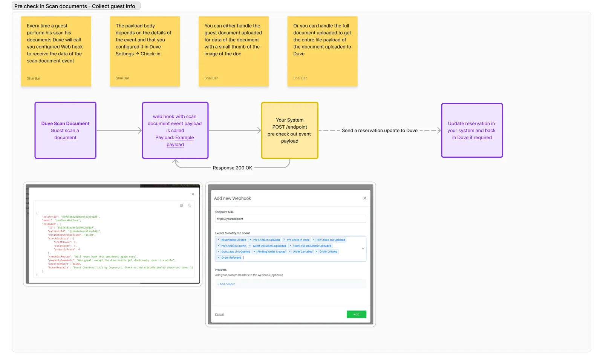
Task: Select 'The payload body depends' sticky note
Action: pyautogui.click(x=145, y=51)
